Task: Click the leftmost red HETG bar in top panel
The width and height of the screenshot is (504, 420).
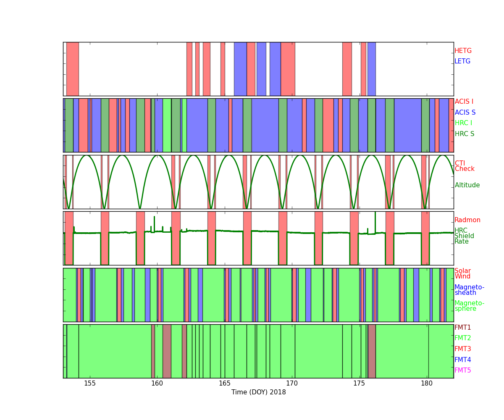Action: tap(72, 69)
